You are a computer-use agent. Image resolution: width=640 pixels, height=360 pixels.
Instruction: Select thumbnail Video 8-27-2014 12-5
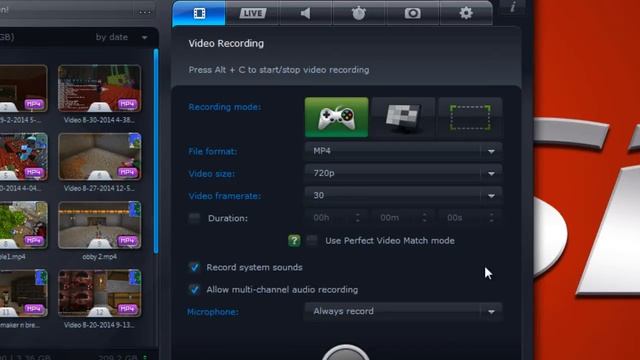tap(100, 157)
